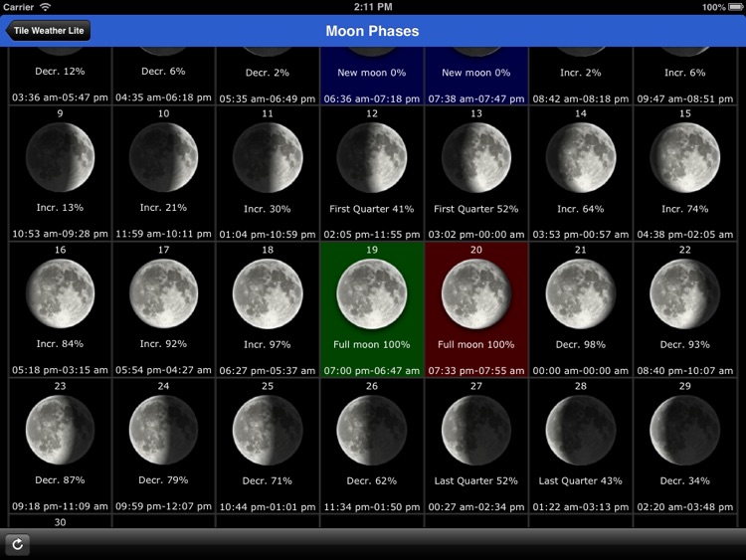
Task: Tap the 'Incr. 6%' label
Action: coord(684,73)
